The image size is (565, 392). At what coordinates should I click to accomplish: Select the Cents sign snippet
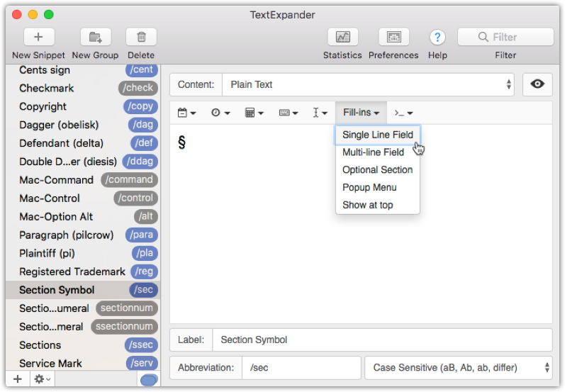pyautogui.click(x=83, y=70)
